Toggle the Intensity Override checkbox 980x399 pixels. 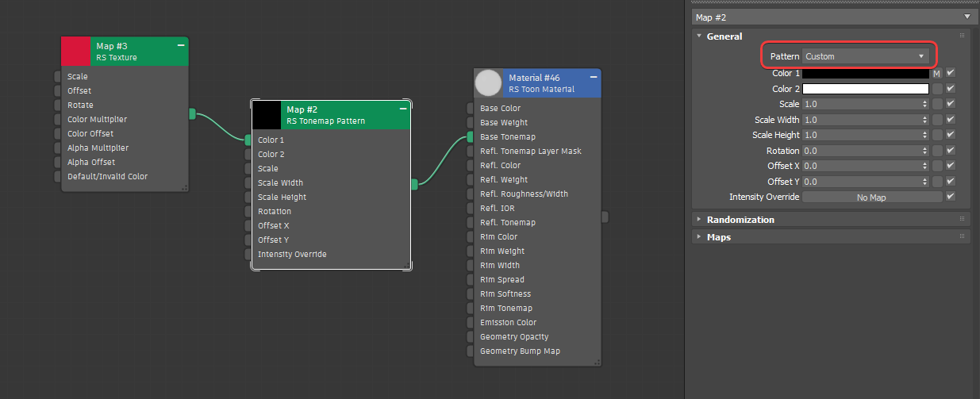pos(951,197)
